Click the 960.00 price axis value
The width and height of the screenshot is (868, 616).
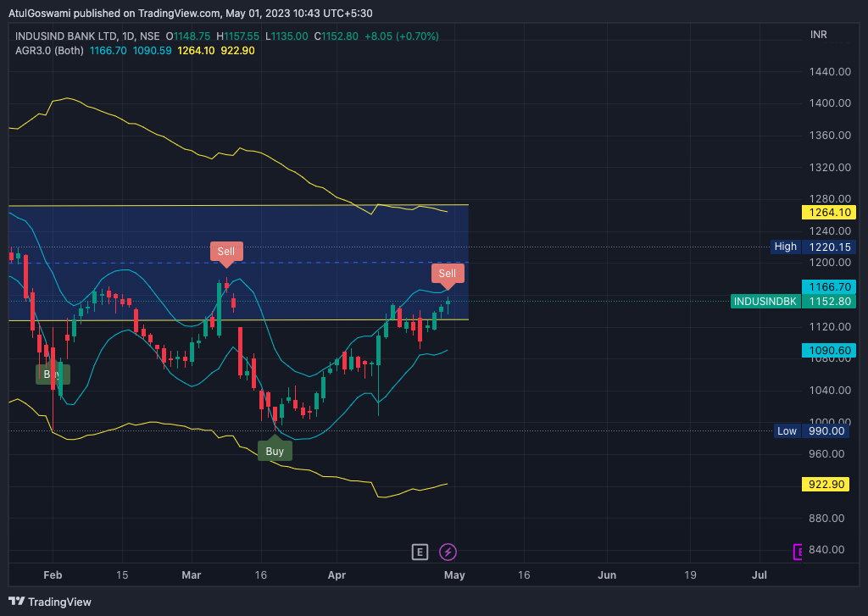click(826, 454)
